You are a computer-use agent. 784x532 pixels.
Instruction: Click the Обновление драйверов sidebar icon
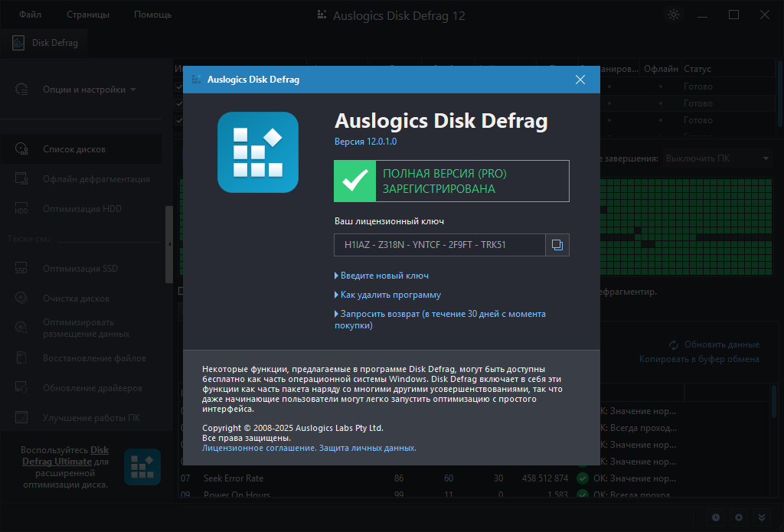(21, 387)
